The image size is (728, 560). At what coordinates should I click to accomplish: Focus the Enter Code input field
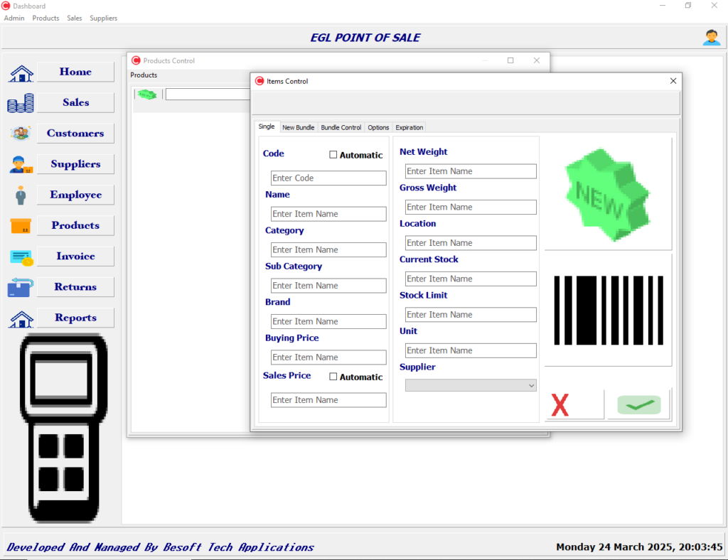(x=328, y=178)
